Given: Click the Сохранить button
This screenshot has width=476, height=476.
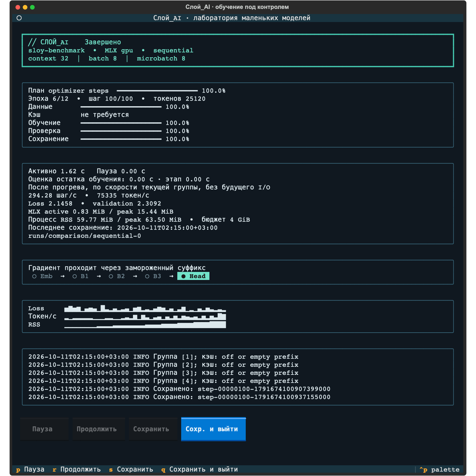Looking at the screenshot, I should pyautogui.click(x=153, y=429).
